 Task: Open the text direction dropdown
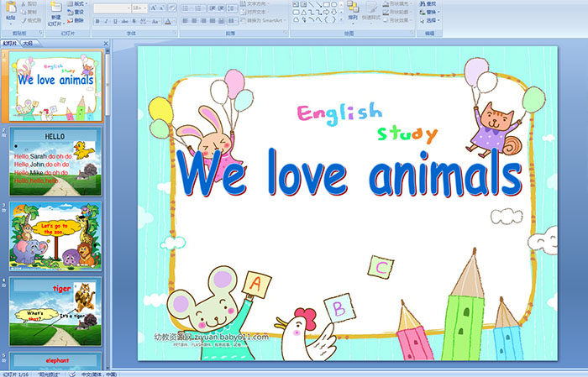tap(255, 3)
